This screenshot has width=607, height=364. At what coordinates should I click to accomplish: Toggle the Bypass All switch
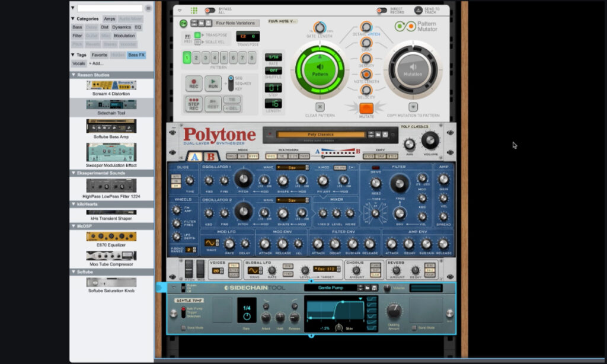point(210,11)
